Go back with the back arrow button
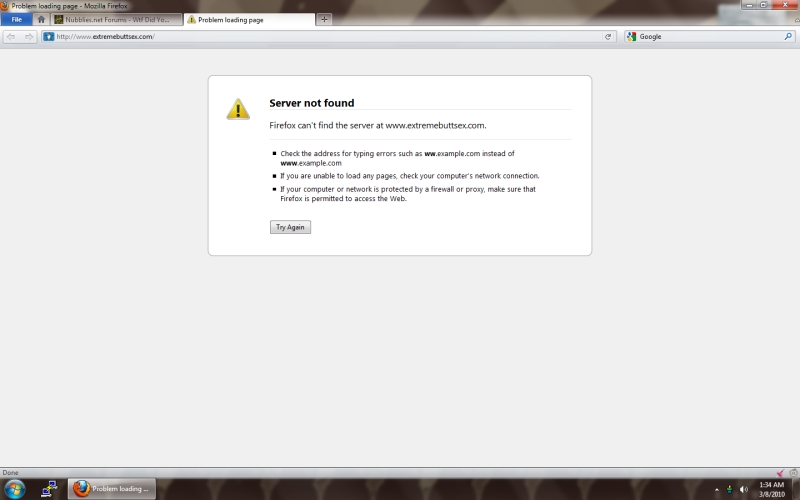 tap(11, 37)
